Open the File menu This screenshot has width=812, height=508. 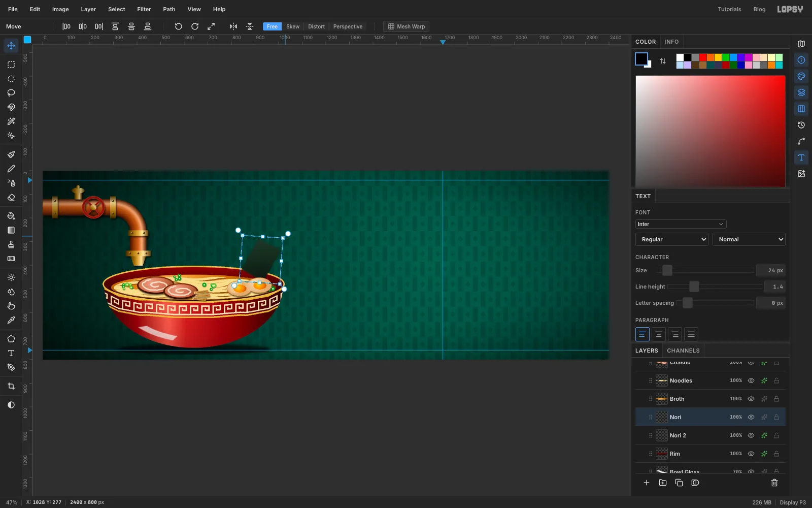pyautogui.click(x=13, y=9)
